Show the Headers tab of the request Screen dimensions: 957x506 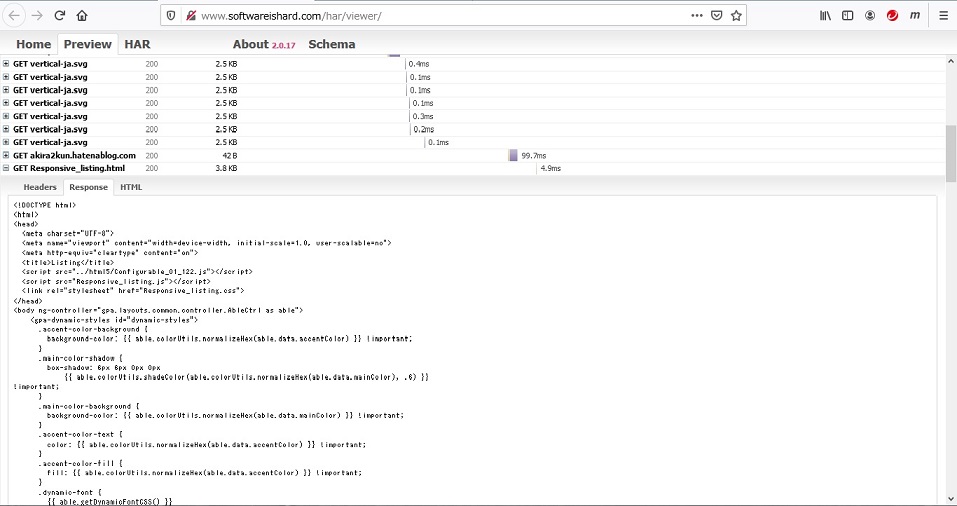tap(40, 187)
